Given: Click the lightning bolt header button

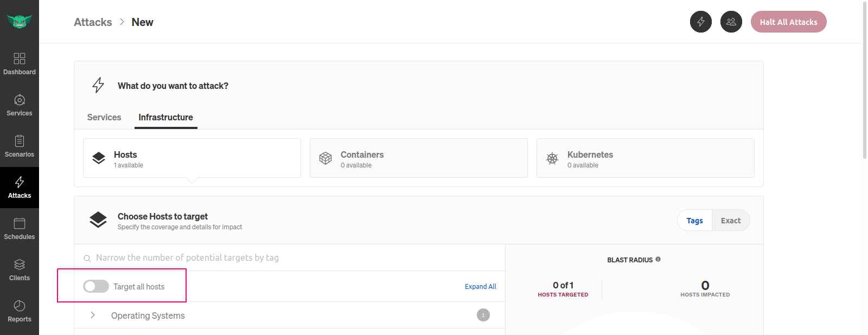Looking at the screenshot, I should 701,22.
